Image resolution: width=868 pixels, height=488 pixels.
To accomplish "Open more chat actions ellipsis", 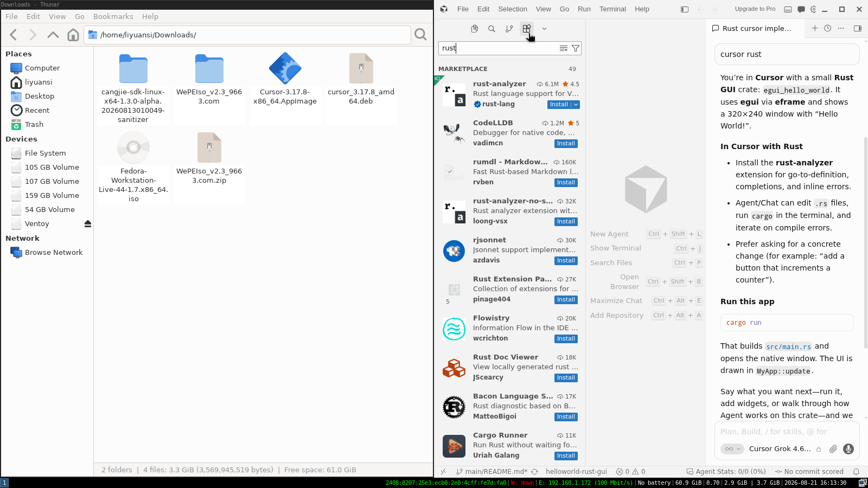I will (841, 28).
